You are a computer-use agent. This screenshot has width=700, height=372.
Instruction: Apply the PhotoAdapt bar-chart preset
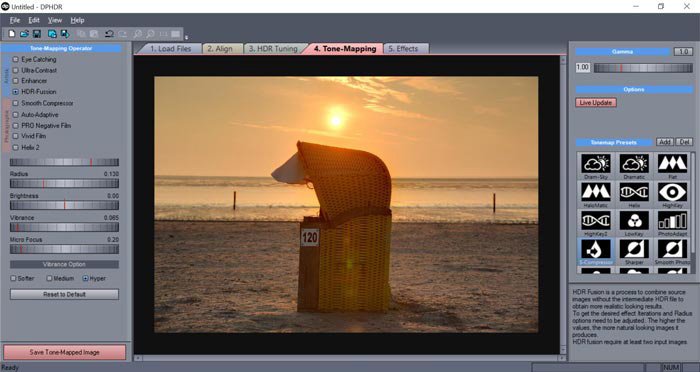672,223
